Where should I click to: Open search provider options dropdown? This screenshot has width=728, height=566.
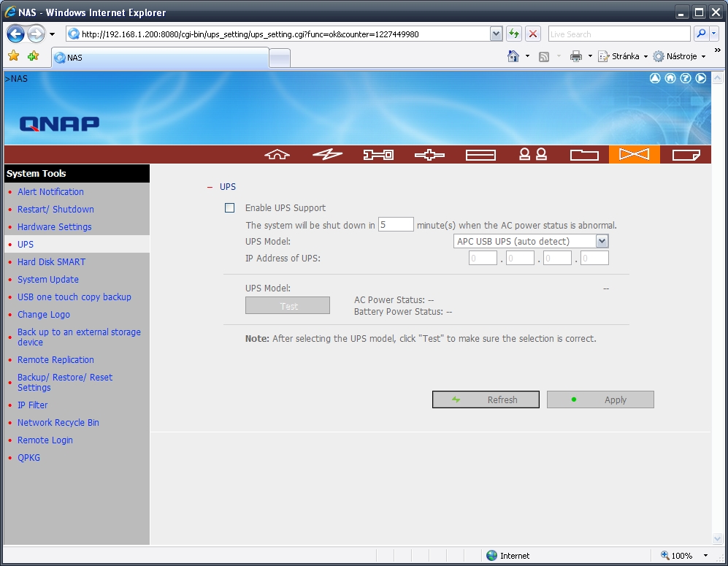point(714,34)
